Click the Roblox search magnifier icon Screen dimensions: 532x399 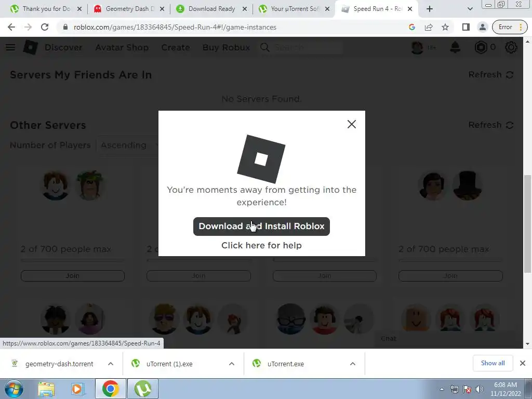point(264,47)
